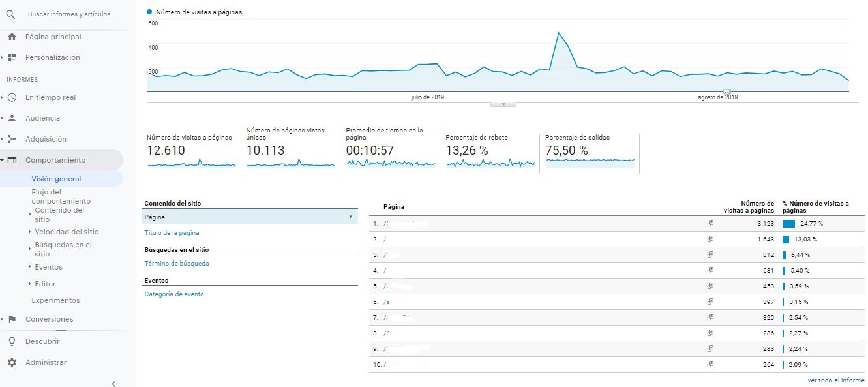This screenshot has width=868, height=387.
Task: Expand the Personalización section arrow
Action: point(3,57)
